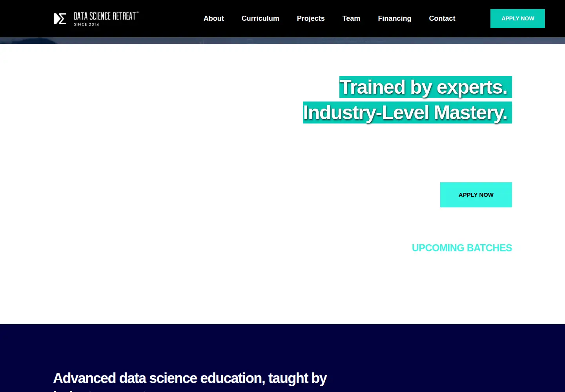565x392 pixels.
Task: Click the 'Trained by experts.' headline
Action: (x=425, y=87)
